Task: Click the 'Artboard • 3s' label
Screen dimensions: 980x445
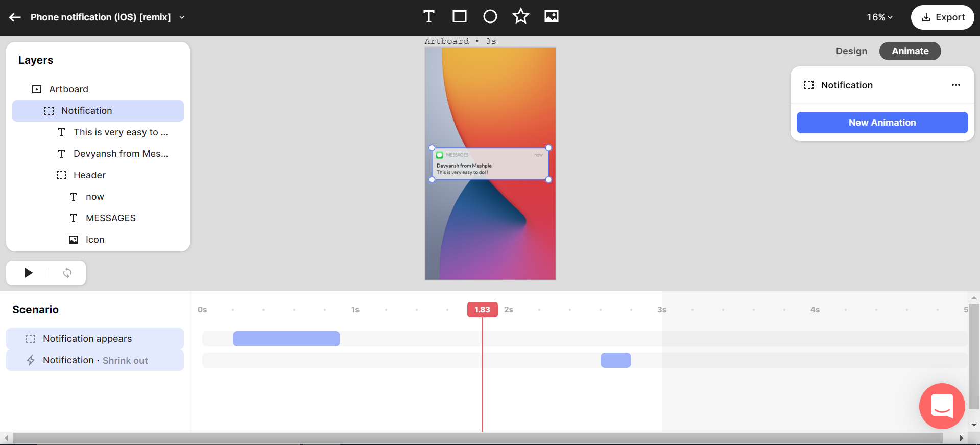Action: click(460, 41)
